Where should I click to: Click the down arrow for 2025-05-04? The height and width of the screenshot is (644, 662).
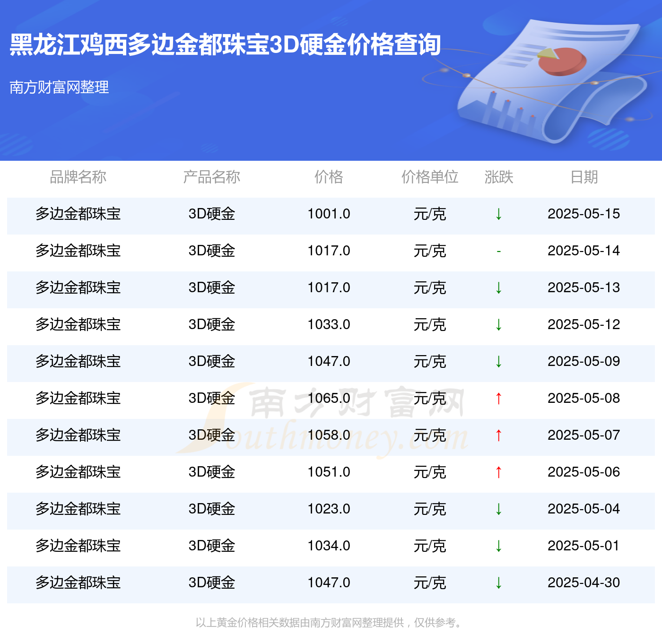tap(498, 509)
